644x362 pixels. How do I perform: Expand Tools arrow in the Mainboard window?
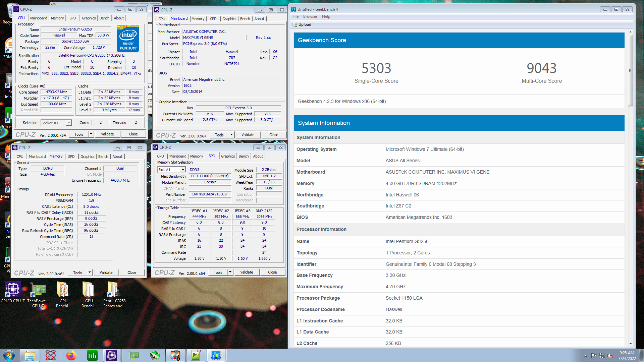[x=231, y=135]
